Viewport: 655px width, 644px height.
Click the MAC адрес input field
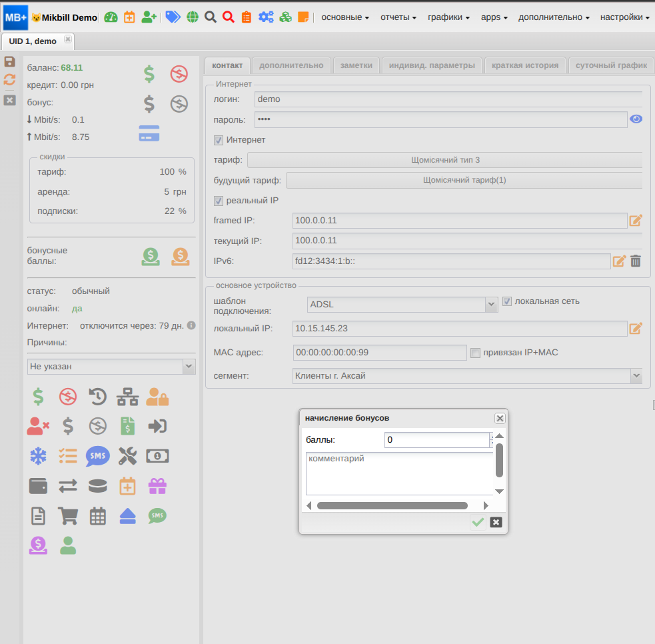(x=380, y=353)
